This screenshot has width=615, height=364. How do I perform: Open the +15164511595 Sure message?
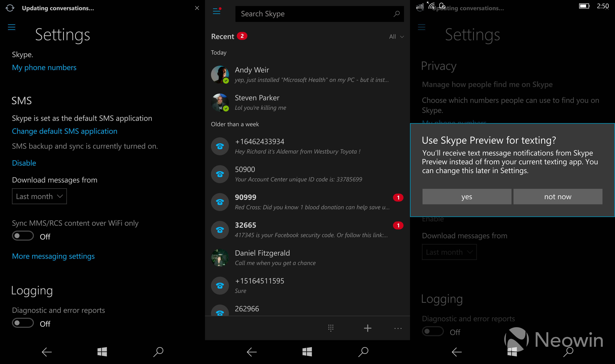pos(307,286)
